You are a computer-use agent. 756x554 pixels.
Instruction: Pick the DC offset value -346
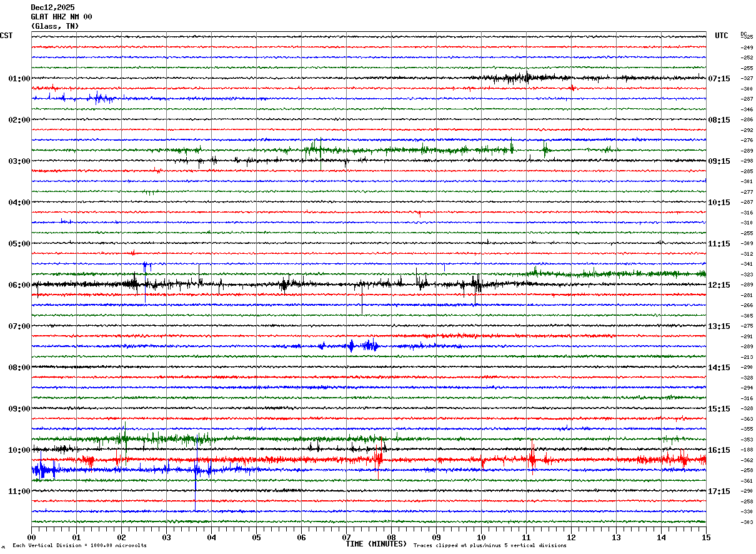pyautogui.click(x=747, y=109)
